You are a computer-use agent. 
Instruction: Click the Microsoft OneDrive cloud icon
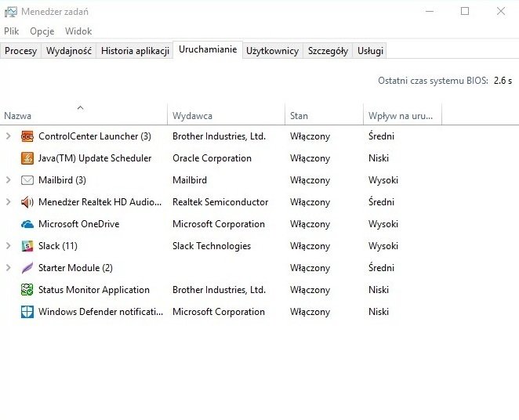pyautogui.click(x=27, y=224)
